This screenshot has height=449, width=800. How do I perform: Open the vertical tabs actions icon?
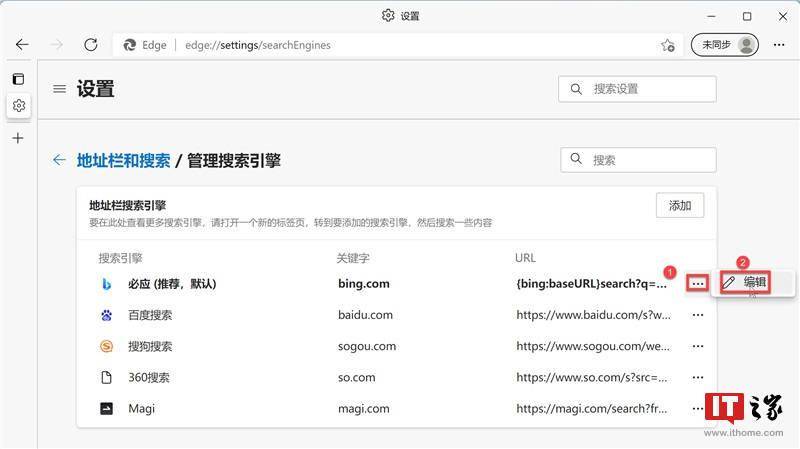[18, 79]
